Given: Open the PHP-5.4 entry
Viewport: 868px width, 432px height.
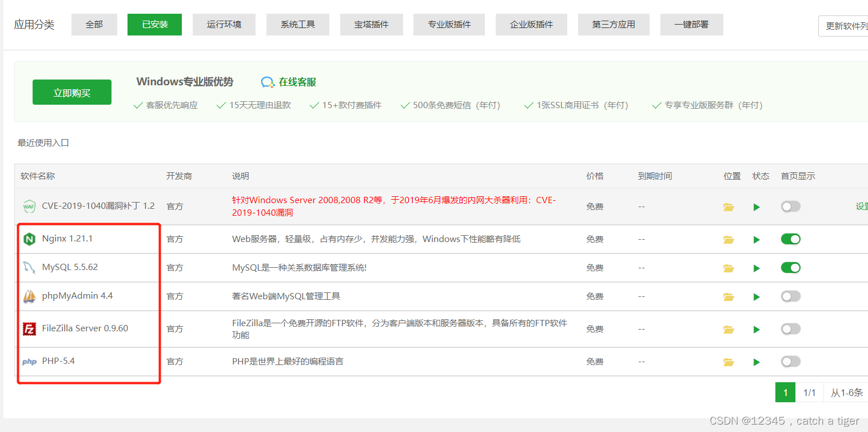Looking at the screenshot, I should tap(58, 361).
